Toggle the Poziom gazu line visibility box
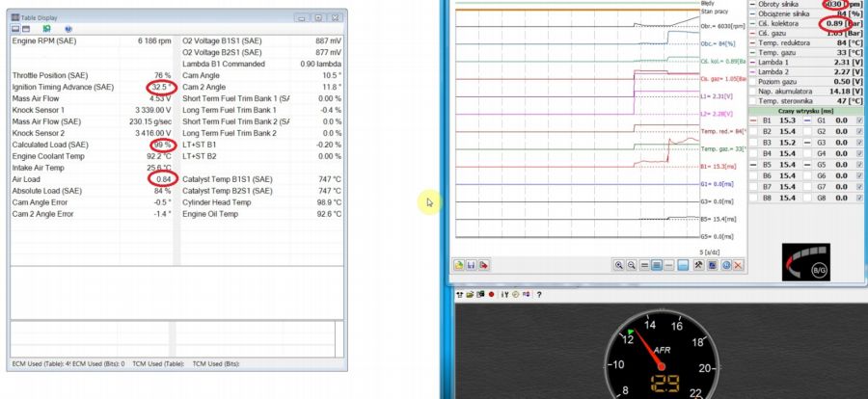Image resolution: width=868 pixels, height=399 pixels. pyautogui.click(x=754, y=82)
